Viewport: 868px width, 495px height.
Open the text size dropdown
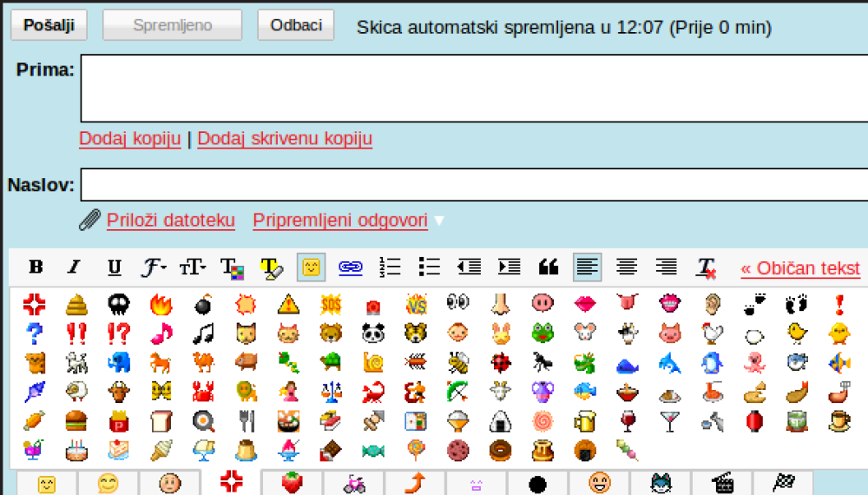[193, 267]
